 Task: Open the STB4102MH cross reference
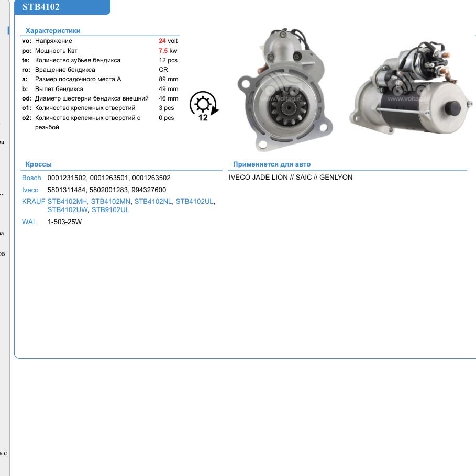[x=67, y=202]
